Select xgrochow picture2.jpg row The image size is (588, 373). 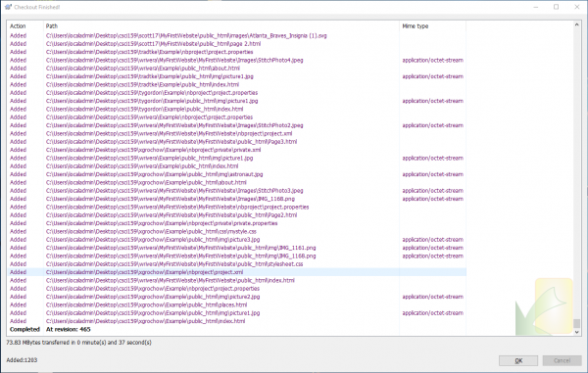237,297
